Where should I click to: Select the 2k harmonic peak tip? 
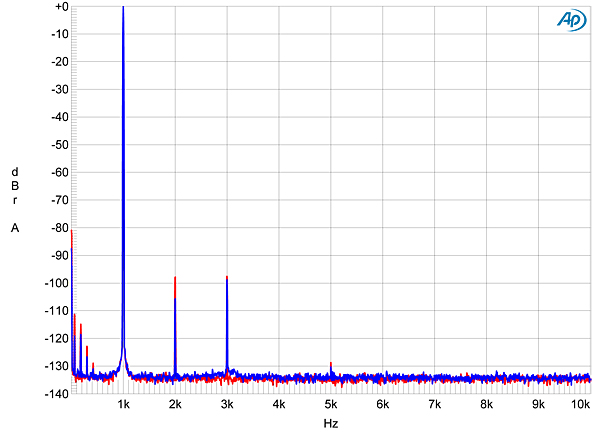[x=175, y=279]
